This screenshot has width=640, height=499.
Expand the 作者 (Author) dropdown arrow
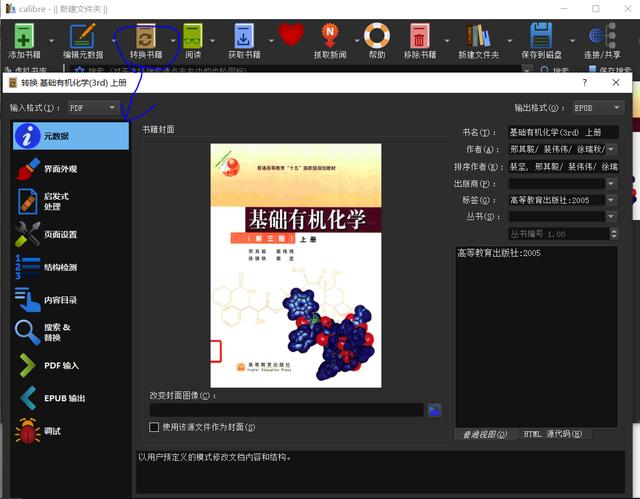tap(611, 149)
